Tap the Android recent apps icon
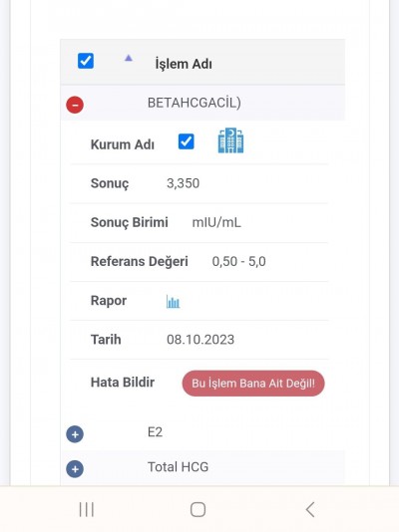The image size is (399, 532). 86,509
